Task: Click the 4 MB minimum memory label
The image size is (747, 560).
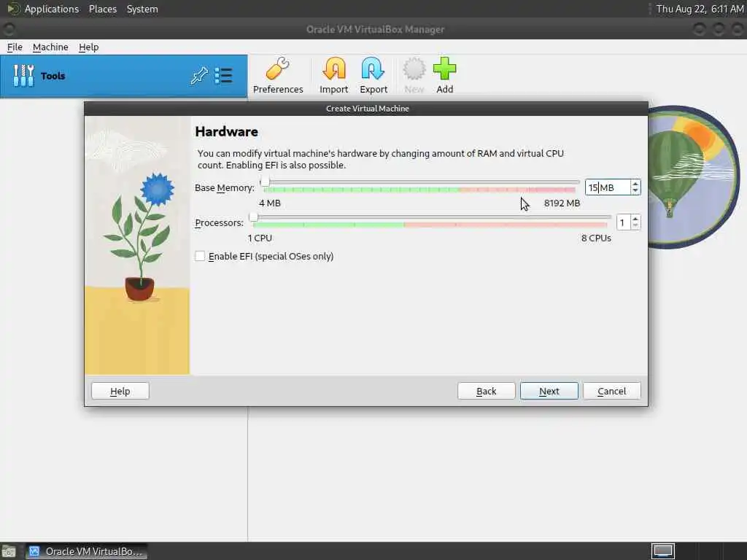Action: pyautogui.click(x=270, y=203)
